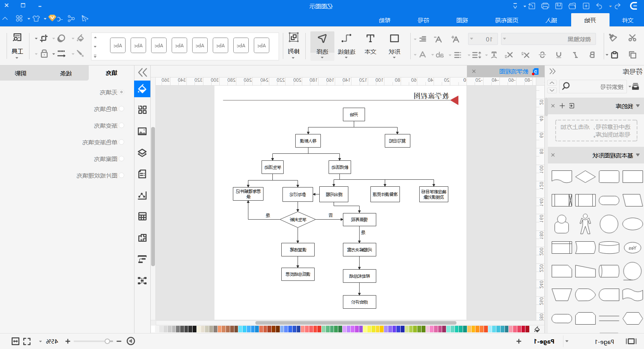
Task: Switch to Page Layout (页面布局) ribbon tab
Action: pyautogui.click(x=507, y=20)
